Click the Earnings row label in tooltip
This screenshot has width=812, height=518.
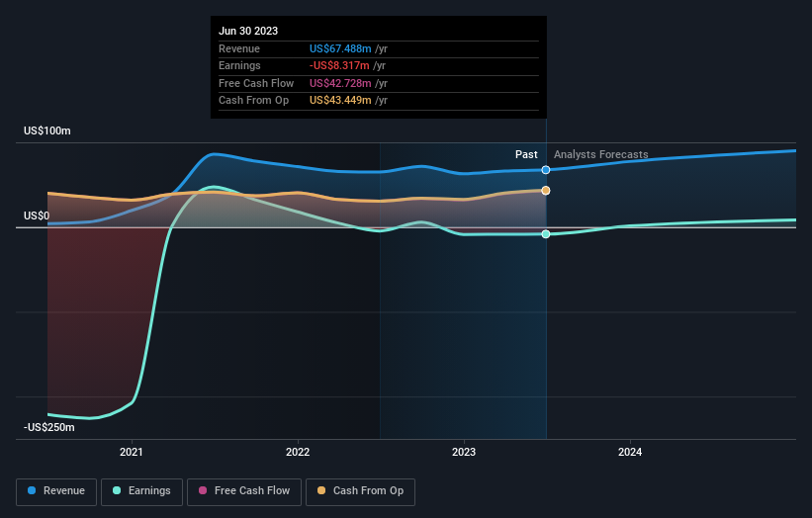(x=239, y=65)
